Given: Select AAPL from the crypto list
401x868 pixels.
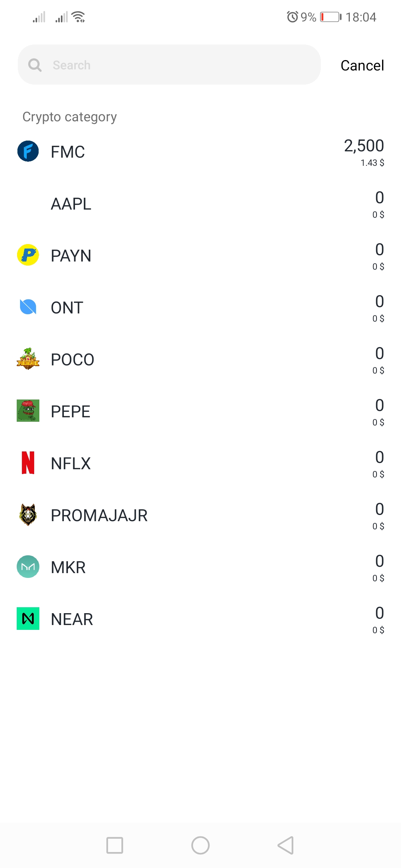Looking at the screenshot, I should pos(71,204).
